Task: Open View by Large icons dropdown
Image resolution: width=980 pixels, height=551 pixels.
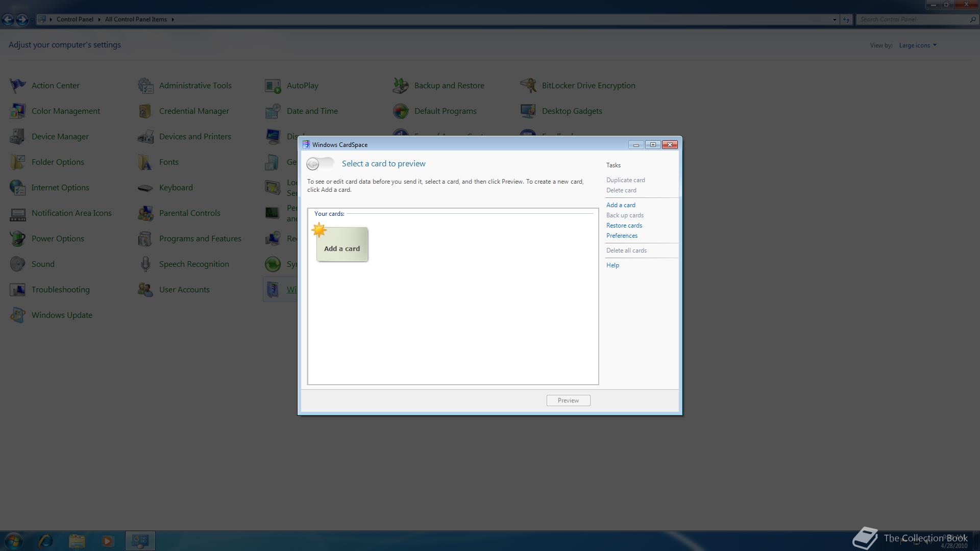Action: coord(918,45)
